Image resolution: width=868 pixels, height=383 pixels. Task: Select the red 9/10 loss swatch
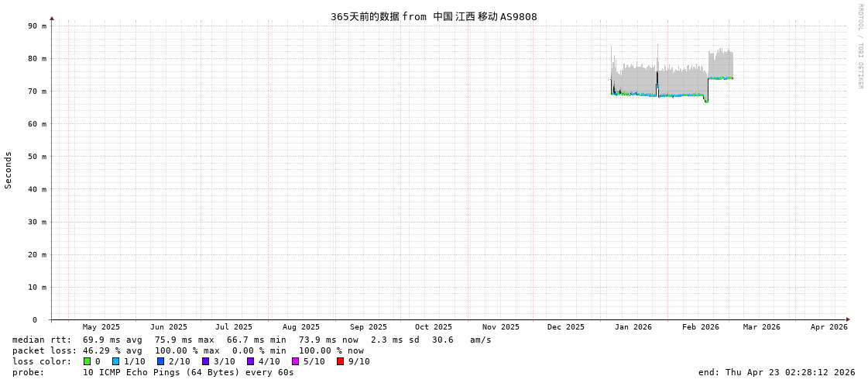click(341, 361)
